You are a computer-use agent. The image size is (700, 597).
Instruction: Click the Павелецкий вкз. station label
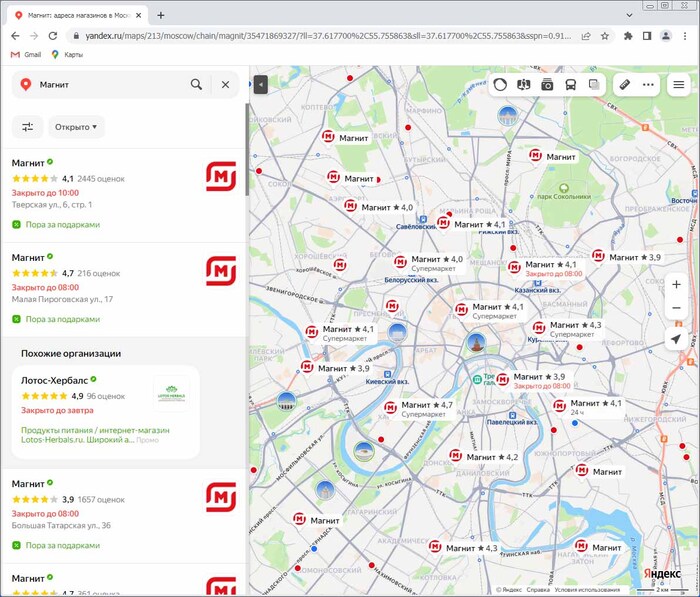512,422
